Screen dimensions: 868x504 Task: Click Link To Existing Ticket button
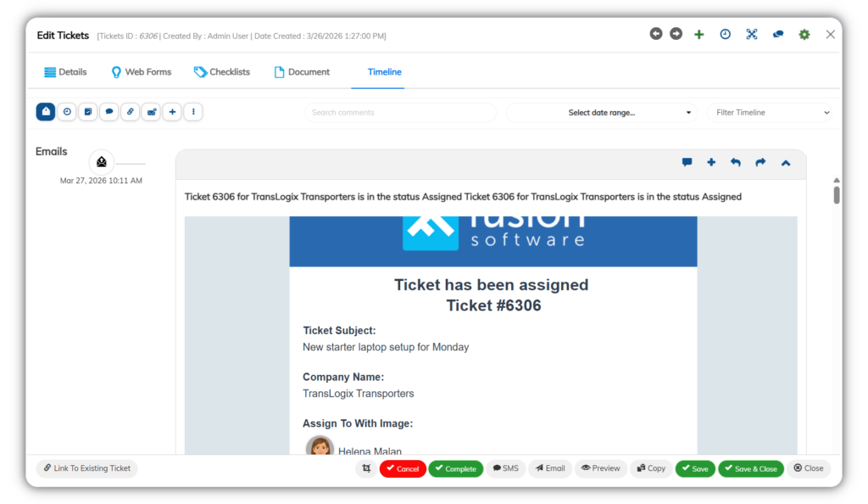tap(87, 468)
